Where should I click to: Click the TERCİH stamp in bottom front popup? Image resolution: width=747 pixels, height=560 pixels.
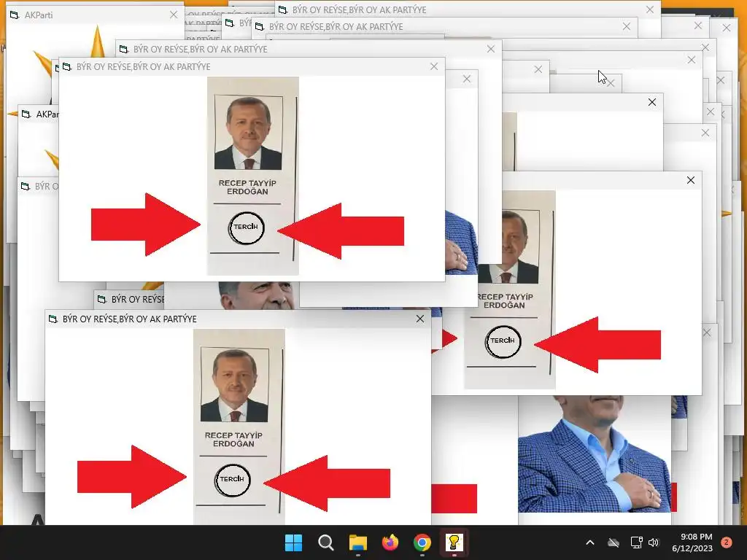[232, 480]
